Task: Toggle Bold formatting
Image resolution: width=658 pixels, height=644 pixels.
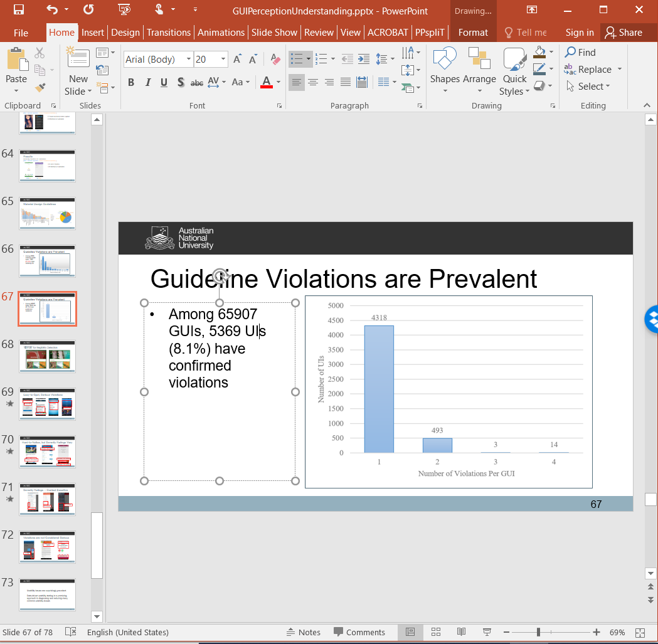Action: [131, 82]
